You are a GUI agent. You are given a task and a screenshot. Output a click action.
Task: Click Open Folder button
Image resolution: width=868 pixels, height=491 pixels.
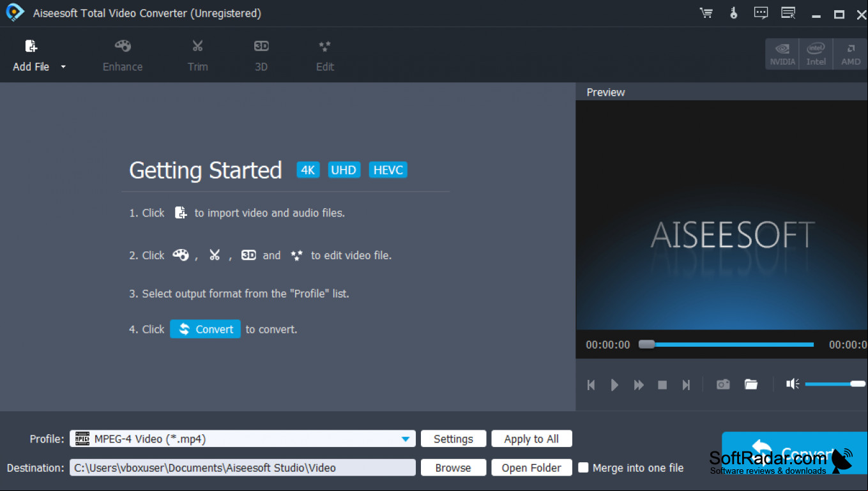pyautogui.click(x=531, y=467)
